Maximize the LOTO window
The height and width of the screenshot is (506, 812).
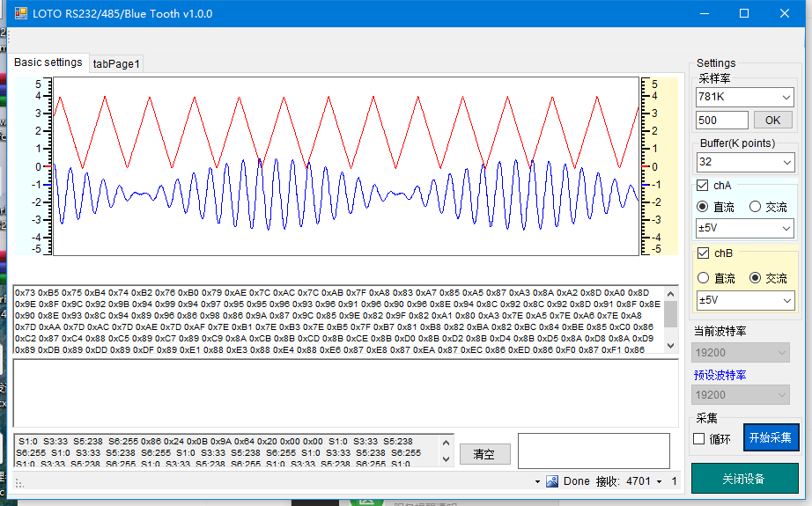[x=744, y=13]
